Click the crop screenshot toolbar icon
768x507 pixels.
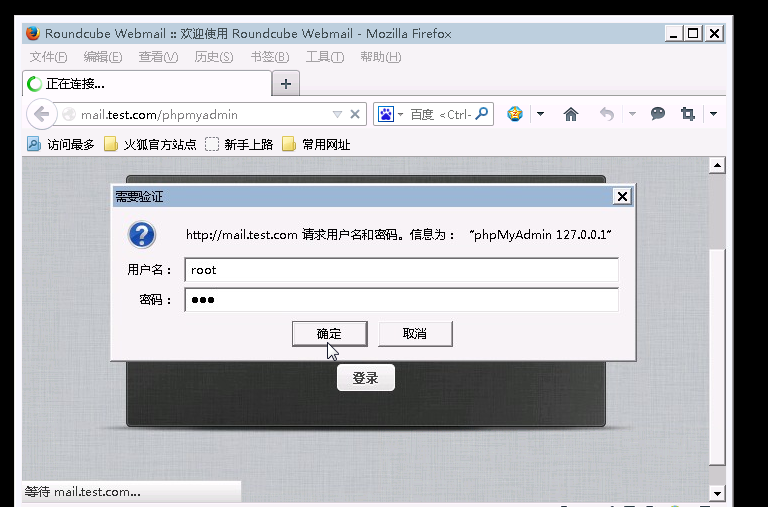click(688, 114)
